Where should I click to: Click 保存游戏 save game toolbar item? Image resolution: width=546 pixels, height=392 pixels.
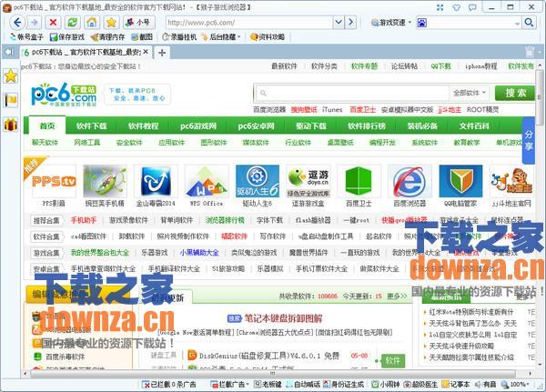coord(66,37)
